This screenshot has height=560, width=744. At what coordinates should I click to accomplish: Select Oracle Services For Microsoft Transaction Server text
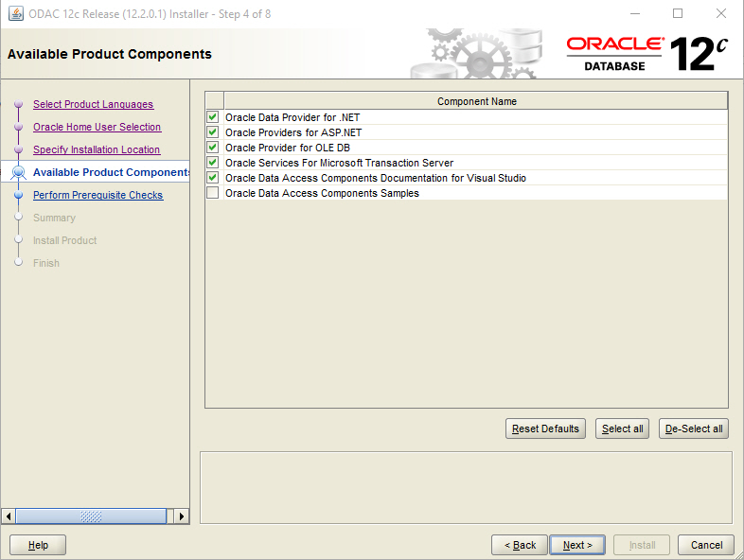pos(339,163)
